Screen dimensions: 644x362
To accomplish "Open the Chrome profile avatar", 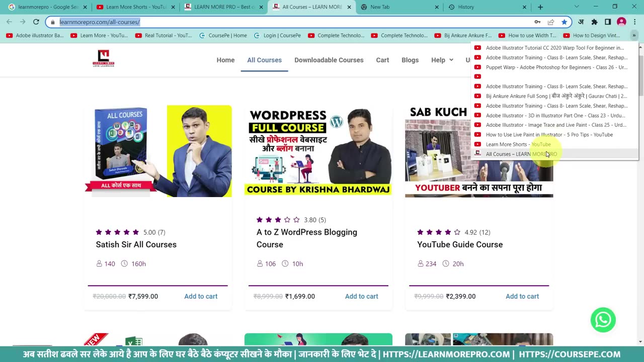I will click(621, 22).
